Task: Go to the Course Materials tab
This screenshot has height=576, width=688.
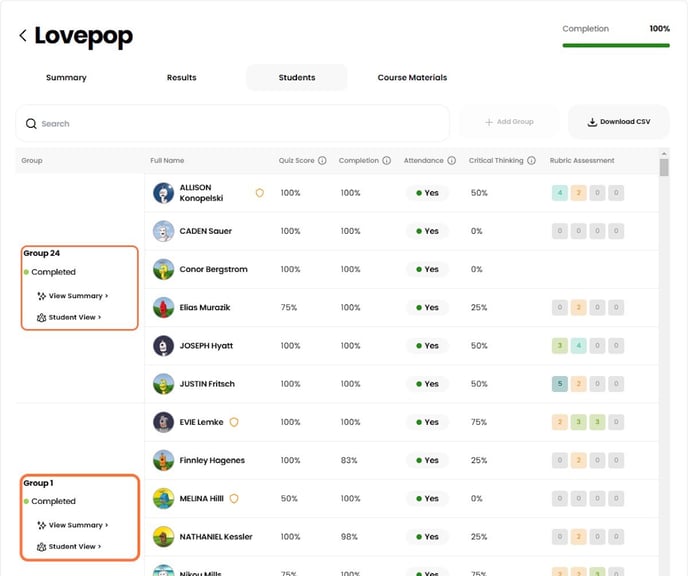Action: (412, 78)
